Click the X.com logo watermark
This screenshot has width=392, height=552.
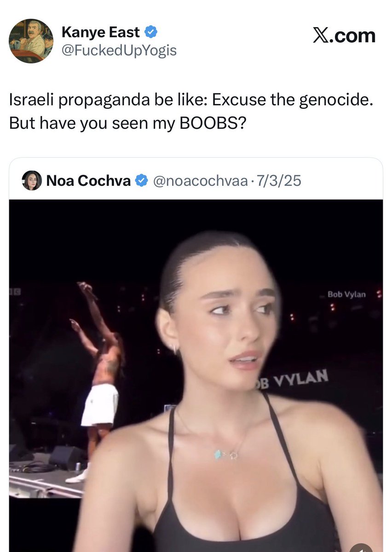[344, 36]
